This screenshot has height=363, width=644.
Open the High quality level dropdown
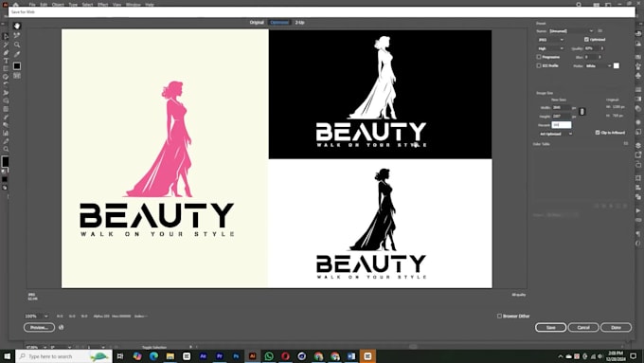coord(551,48)
